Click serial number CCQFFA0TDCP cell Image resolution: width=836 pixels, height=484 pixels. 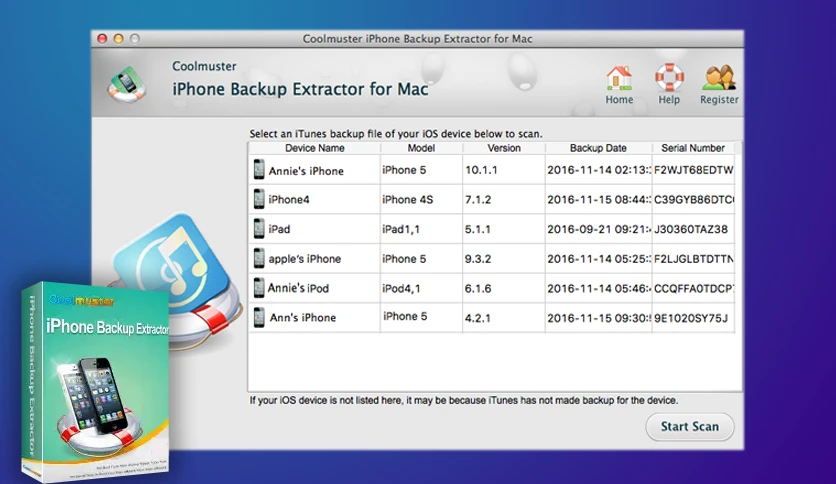click(693, 288)
